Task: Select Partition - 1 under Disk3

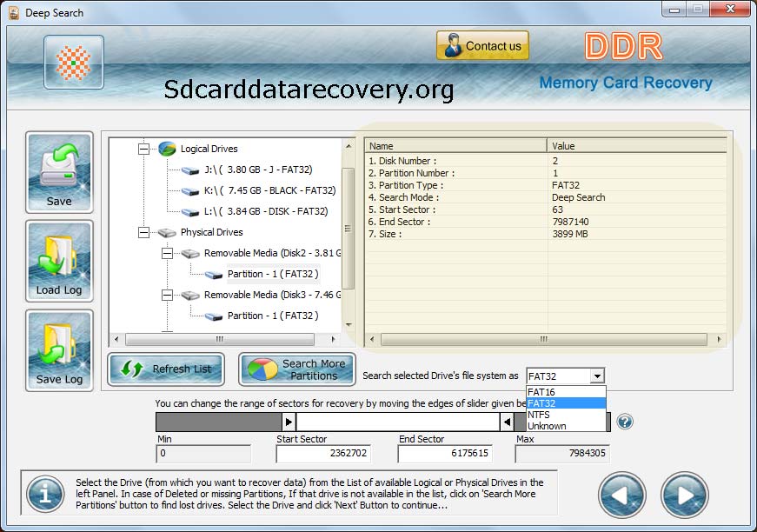Action: tap(273, 316)
